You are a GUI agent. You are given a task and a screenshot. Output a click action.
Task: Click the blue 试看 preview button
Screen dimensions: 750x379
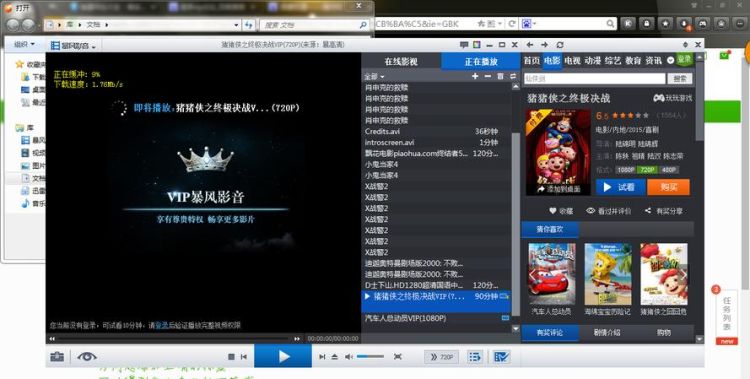[621, 187]
